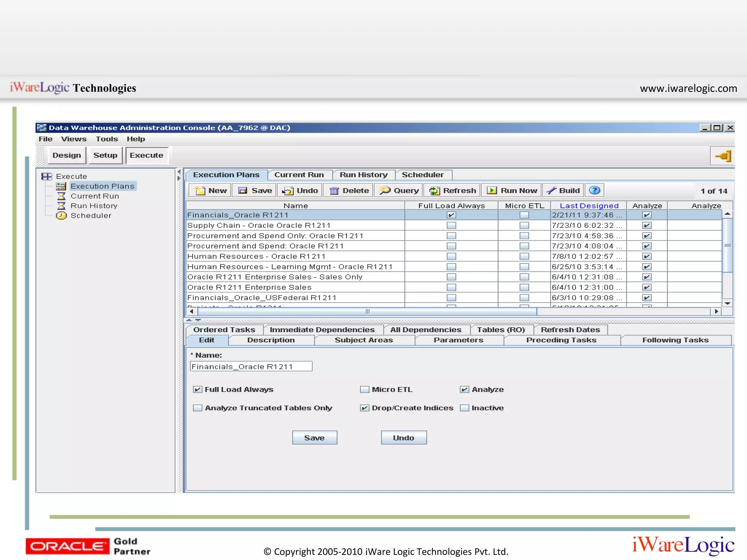Click the orange logout arrow icon

pyautogui.click(x=723, y=156)
